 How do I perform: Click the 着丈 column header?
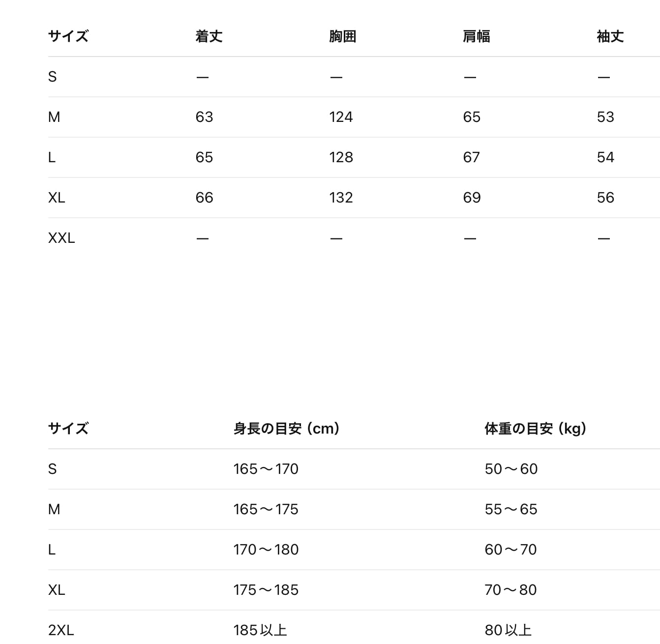209,36
